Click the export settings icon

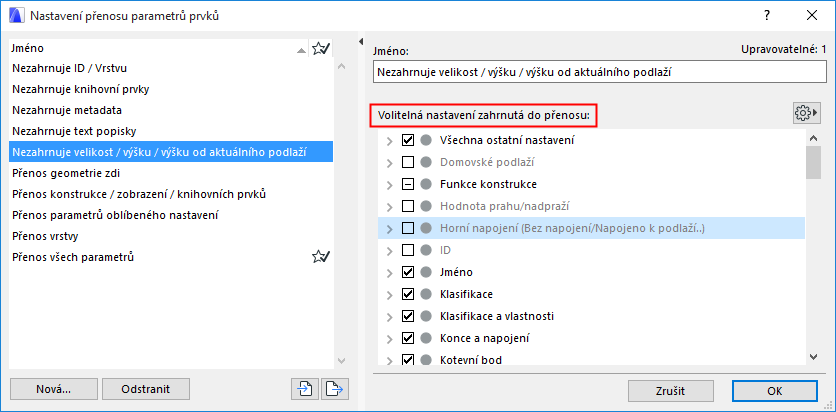tap(334, 389)
